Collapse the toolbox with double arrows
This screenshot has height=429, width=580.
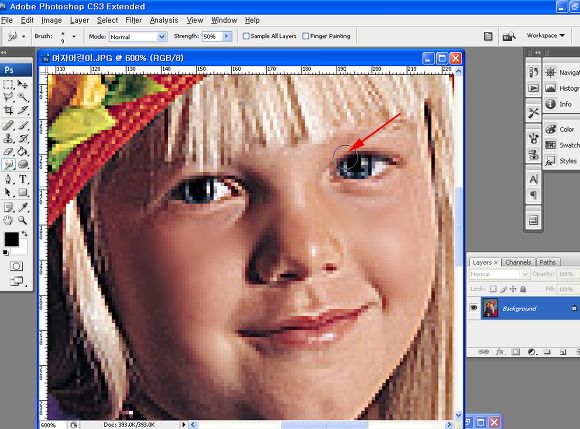pos(4,53)
